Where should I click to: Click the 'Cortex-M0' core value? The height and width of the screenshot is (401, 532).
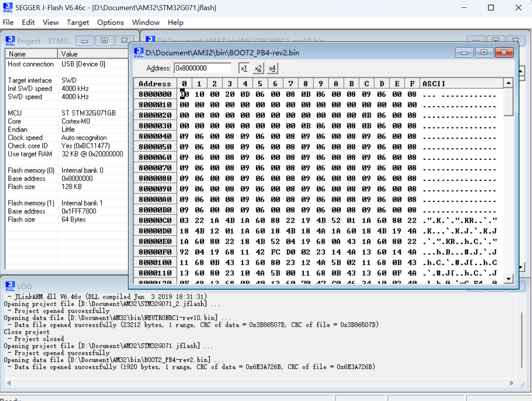pyautogui.click(x=75, y=121)
